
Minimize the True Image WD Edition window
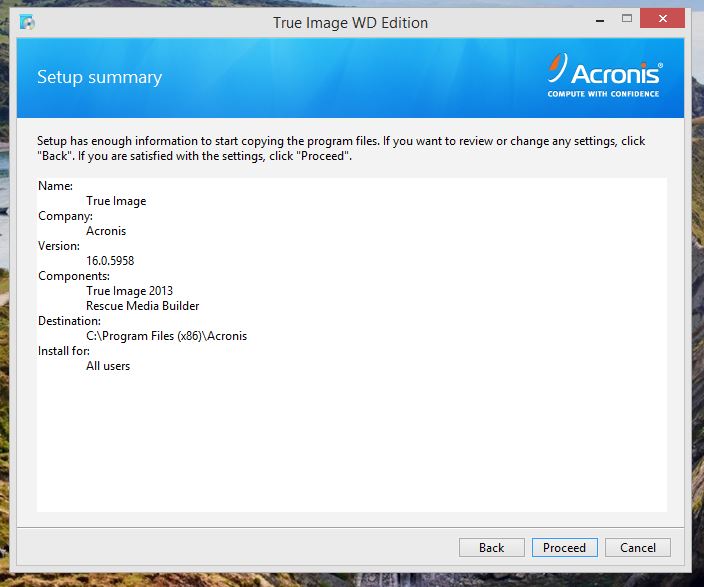597,19
